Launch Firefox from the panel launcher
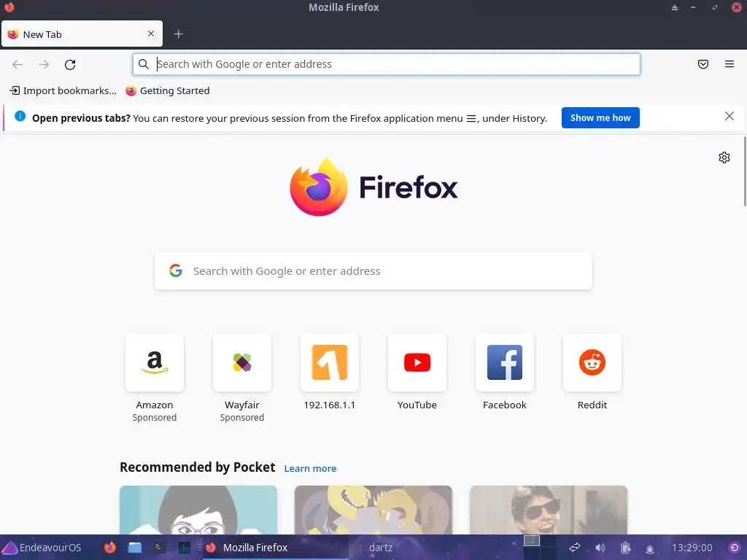 point(110,548)
